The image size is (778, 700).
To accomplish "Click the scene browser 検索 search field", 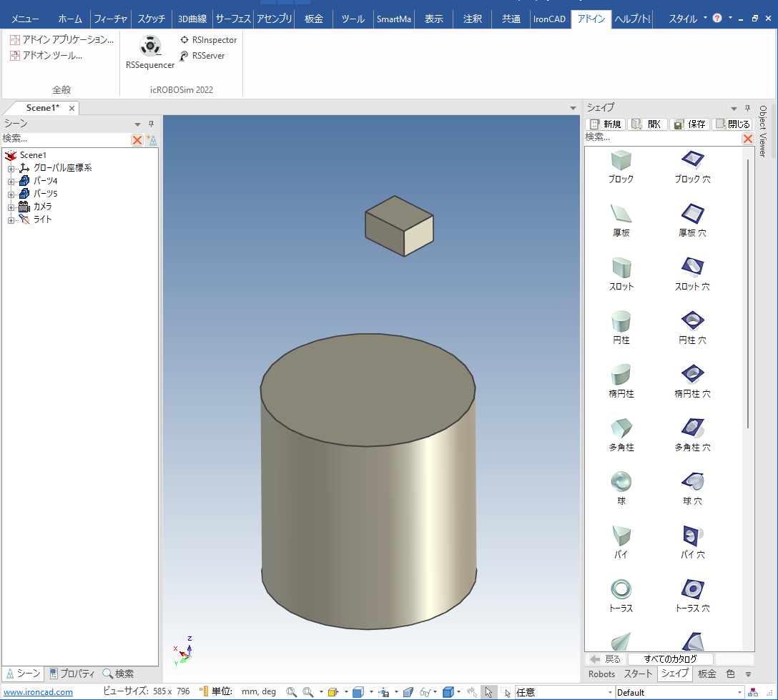I will (64, 139).
